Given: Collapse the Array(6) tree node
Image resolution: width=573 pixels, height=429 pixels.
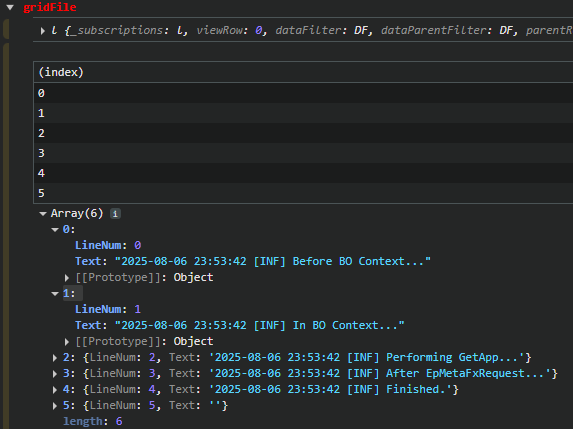Looking at the screenshot, I should coord(43,214).
